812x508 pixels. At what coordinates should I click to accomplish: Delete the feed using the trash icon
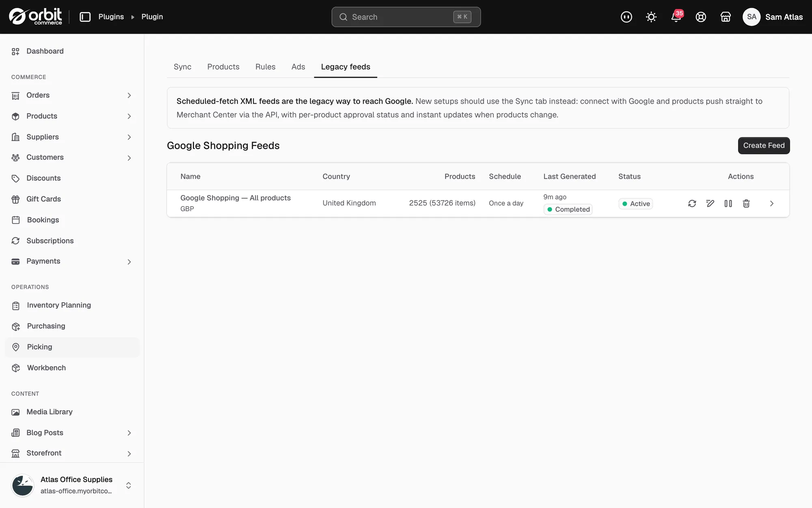click(x=746, y=204)
